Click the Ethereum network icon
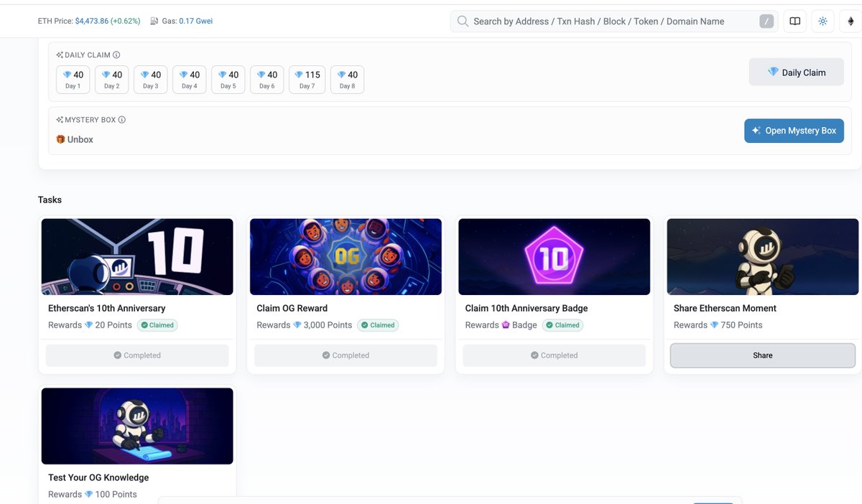 click(x=851, y=22)
